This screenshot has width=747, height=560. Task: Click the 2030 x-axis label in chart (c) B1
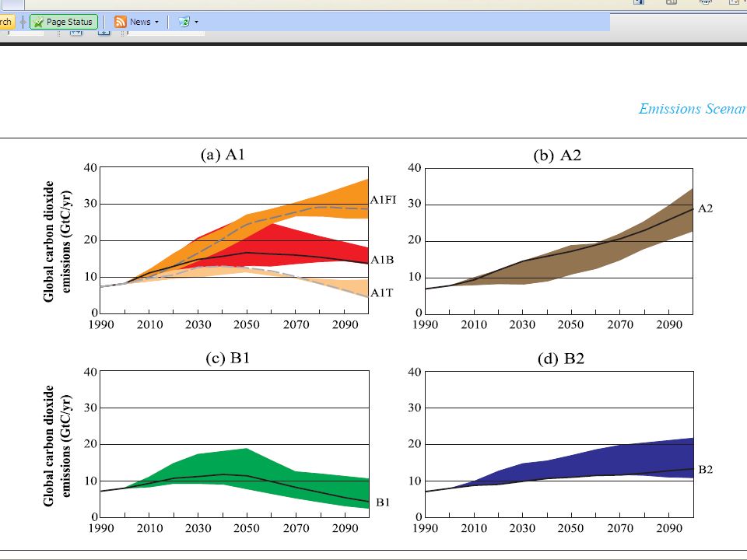pyautogui.click(x=198, y=528)
